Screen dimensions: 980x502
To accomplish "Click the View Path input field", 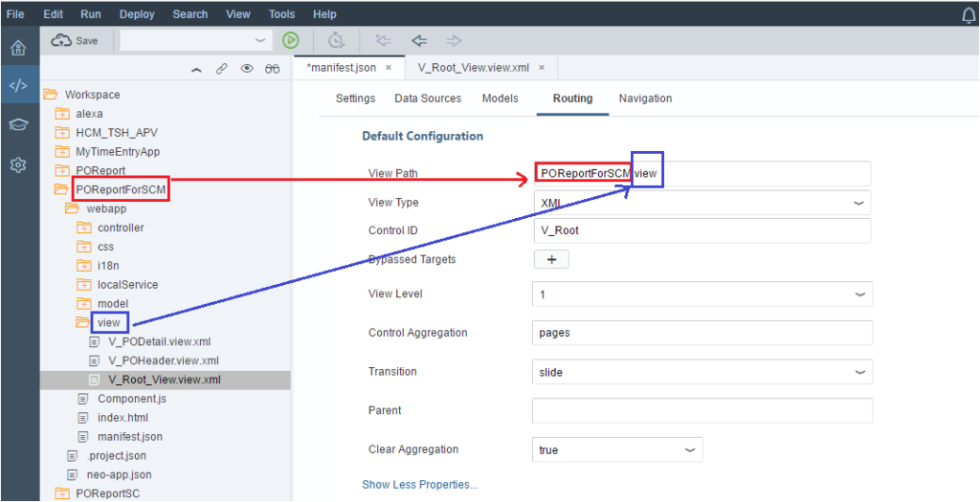I will (x=702, y=173).
